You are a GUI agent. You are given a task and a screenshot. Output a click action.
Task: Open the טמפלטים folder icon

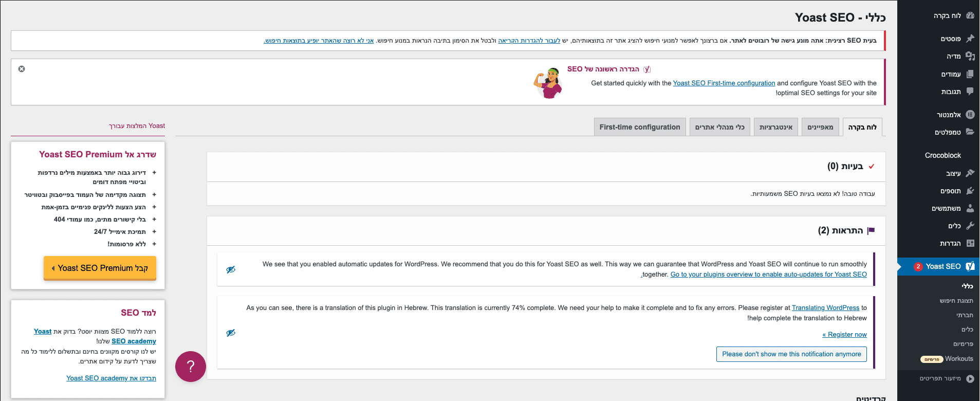(970, 132)
